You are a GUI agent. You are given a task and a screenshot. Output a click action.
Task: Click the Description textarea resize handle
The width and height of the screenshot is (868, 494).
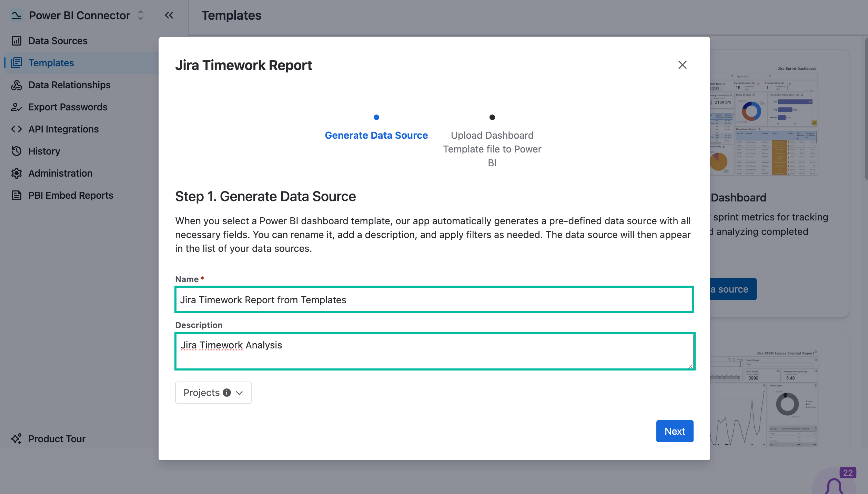pyautogui.click(x=690, y=366)
